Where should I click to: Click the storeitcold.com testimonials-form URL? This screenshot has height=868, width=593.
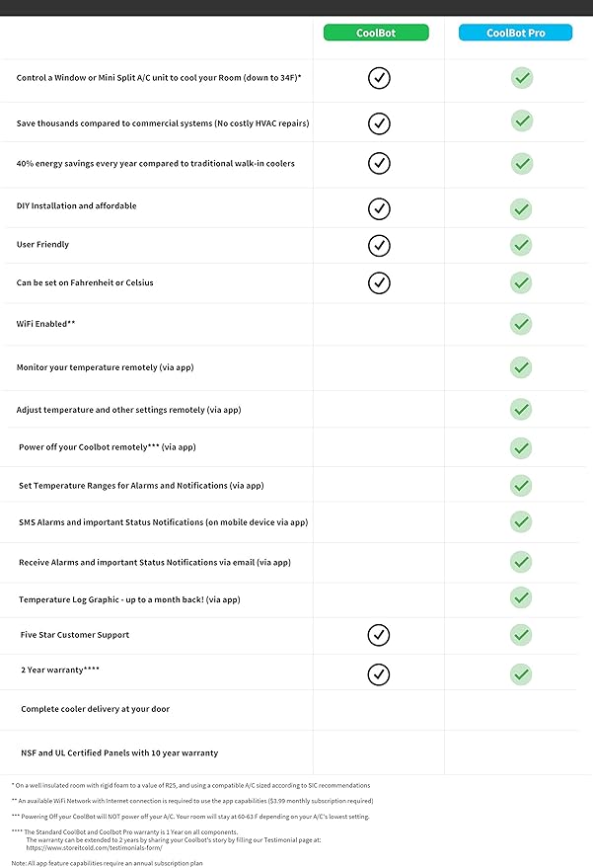pyautogui.click(x=94, y=847)
